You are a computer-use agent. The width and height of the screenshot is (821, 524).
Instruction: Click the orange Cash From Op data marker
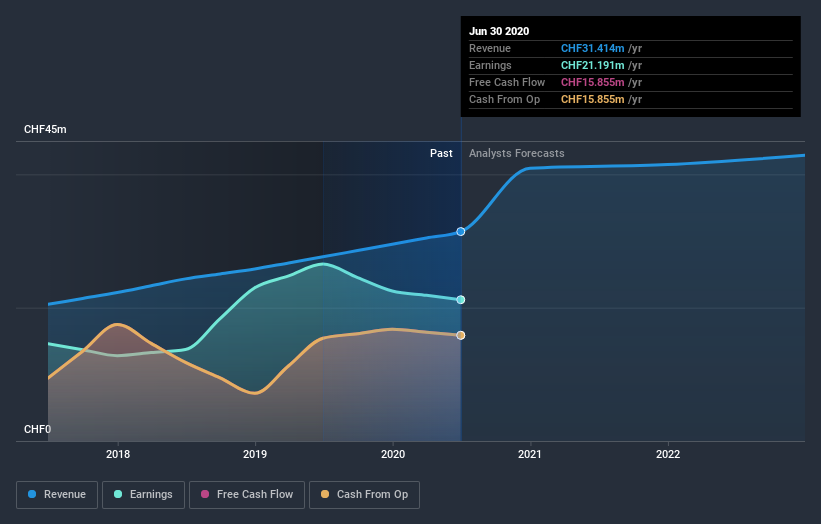tap(460, 335)
